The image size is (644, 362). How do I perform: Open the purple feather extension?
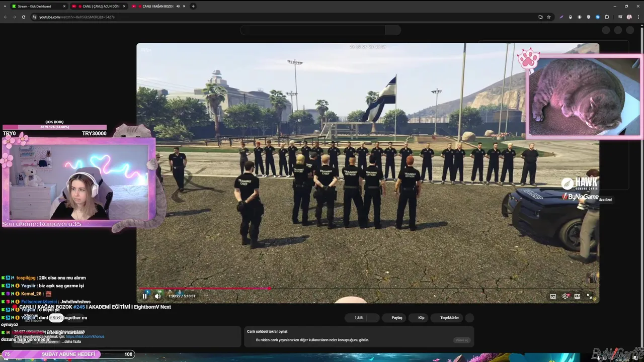coord(561,17)
